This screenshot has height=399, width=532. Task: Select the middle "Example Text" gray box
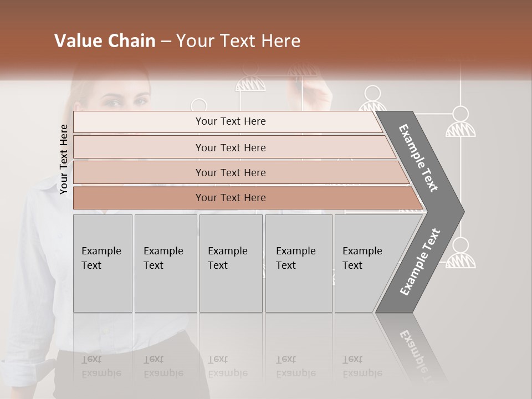click(x=231, y=263)
